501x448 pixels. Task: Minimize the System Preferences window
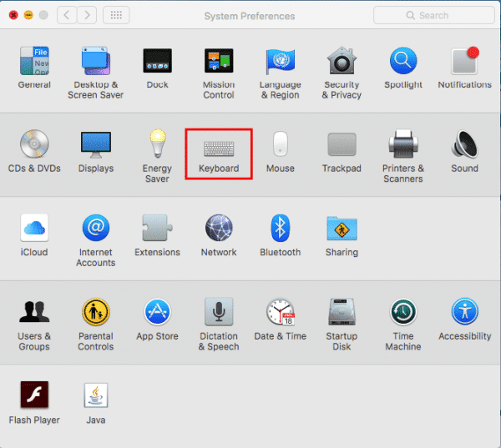click(x=28, y=15)
